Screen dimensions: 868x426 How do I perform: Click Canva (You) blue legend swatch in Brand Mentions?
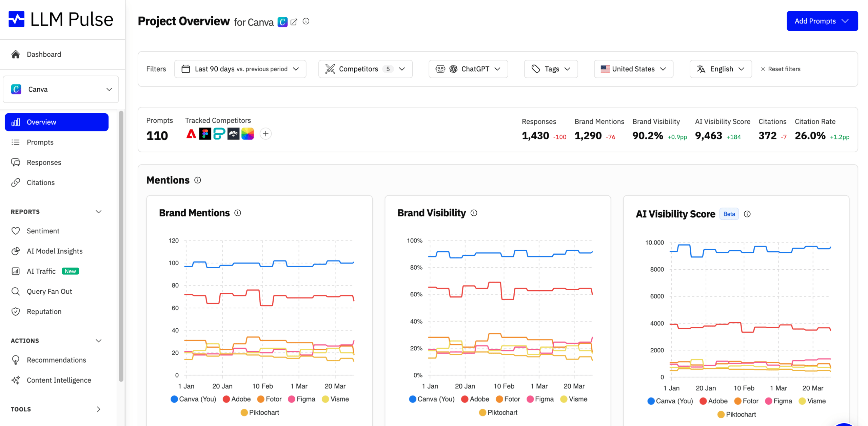174,399
